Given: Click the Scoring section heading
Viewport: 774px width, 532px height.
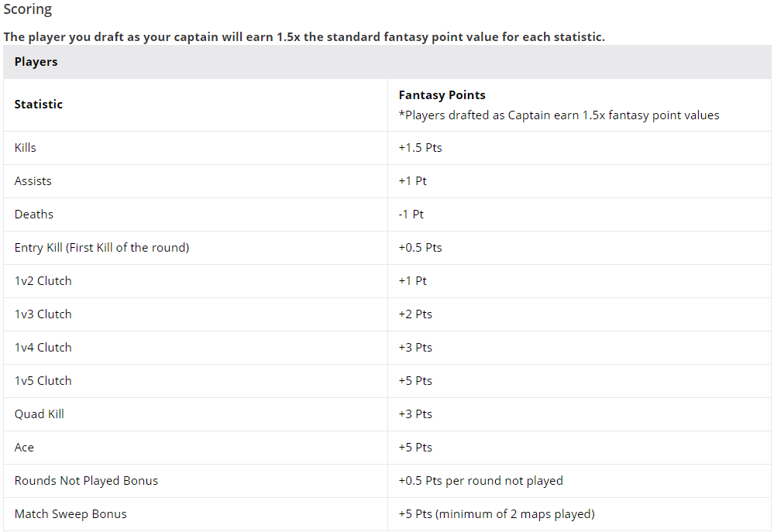Looking at the screenshot, I should 28,10.
